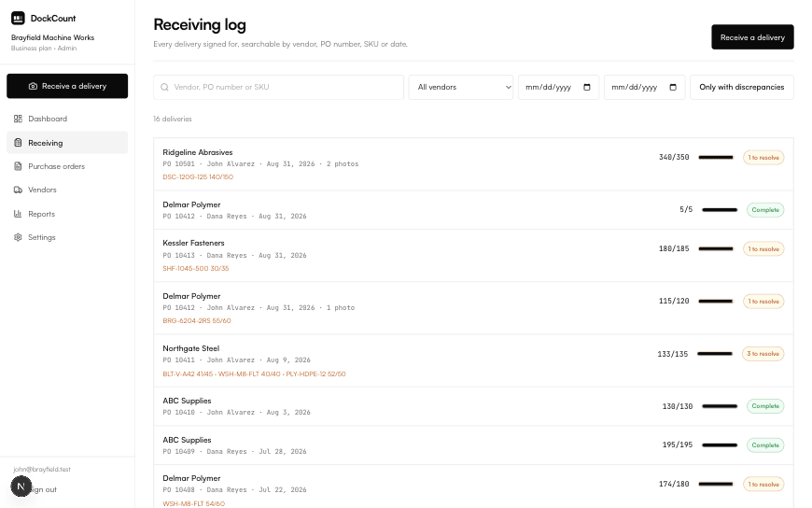Click the 195/195 quantity value
This screenshot has height=508, width=812.
678,444
